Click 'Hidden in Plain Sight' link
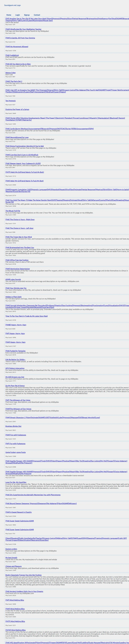 [x=13, y=297]
